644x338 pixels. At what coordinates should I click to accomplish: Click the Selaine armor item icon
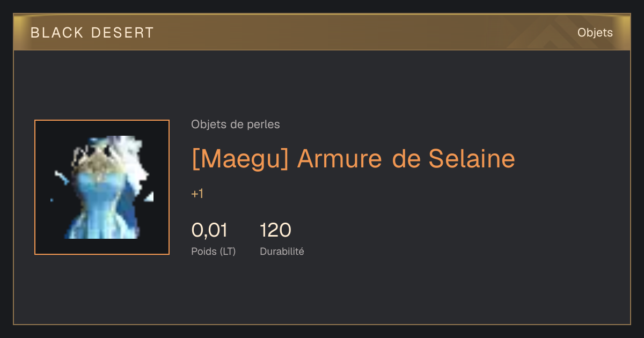102,187
